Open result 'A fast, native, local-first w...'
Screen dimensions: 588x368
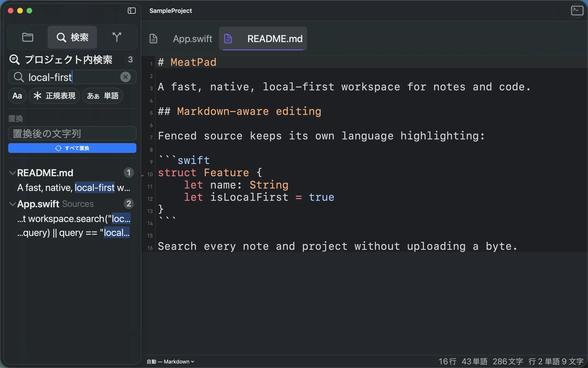[74, 188]
